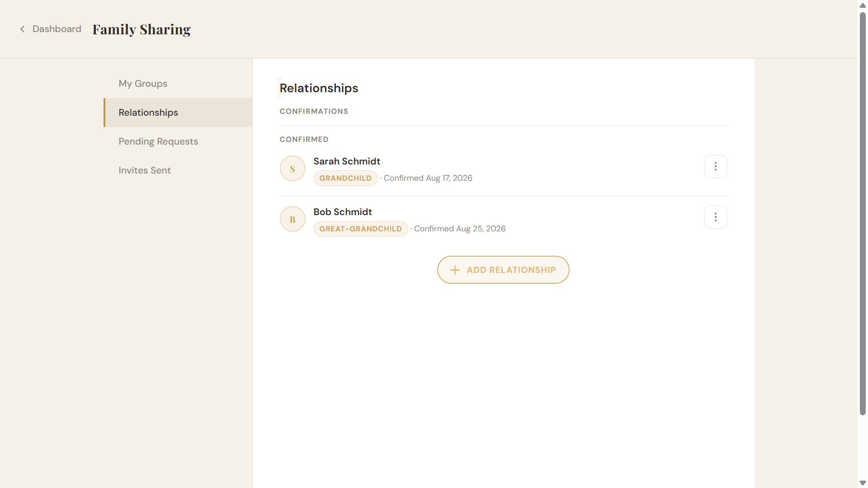The image size is (868, 488).
Task: Click Bob Schmidt's B avatar circle
Action: pyautogui.click(x=292, y=219)
